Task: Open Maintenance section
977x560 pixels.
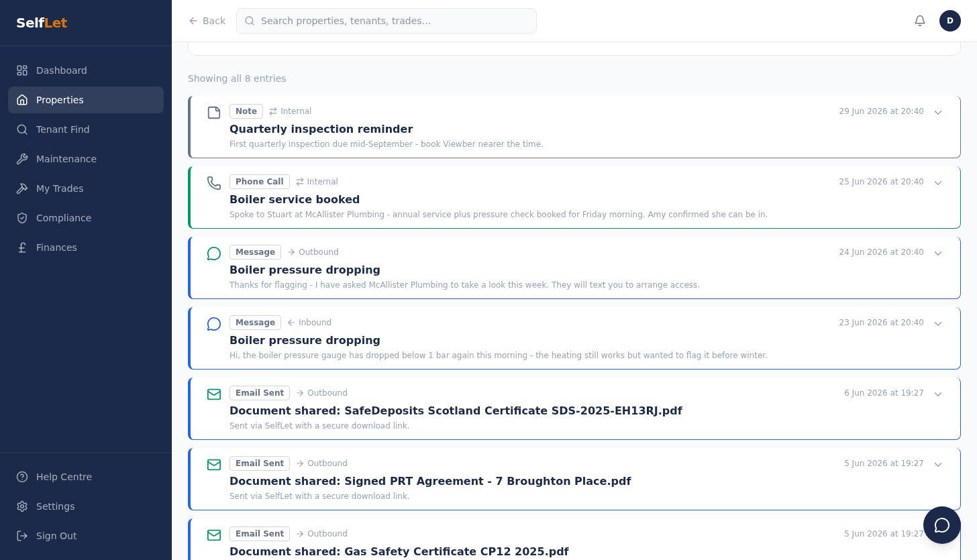Action: tap(86, 159)
